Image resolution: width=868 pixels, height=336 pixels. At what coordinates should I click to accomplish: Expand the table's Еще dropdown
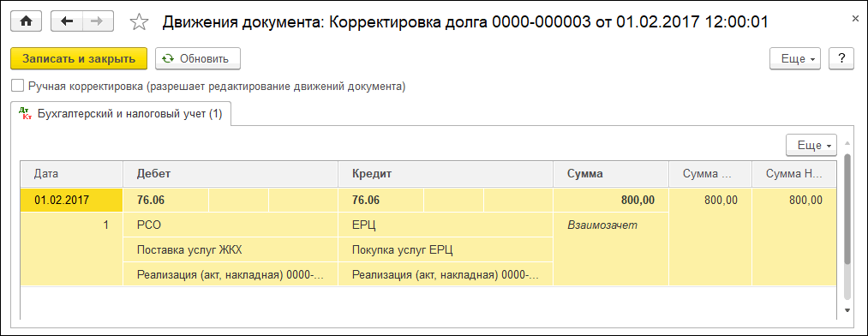coord(811,145)
